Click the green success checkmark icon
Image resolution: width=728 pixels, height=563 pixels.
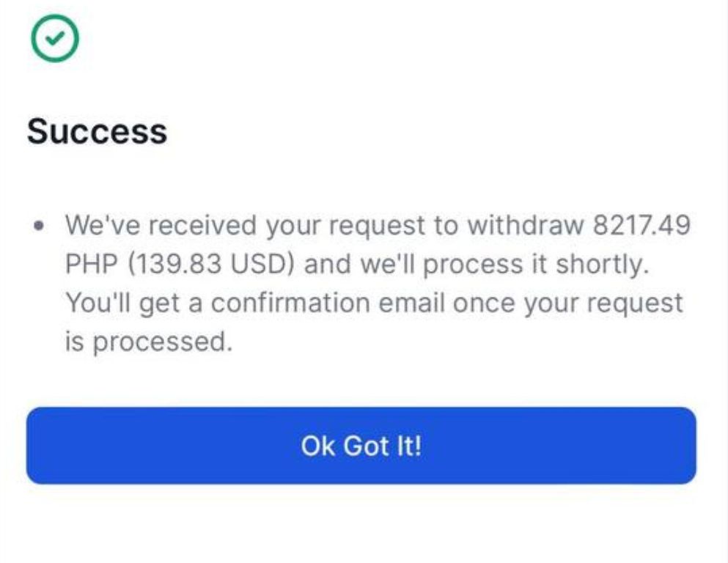pyautogui.click(x=55, y=39)
